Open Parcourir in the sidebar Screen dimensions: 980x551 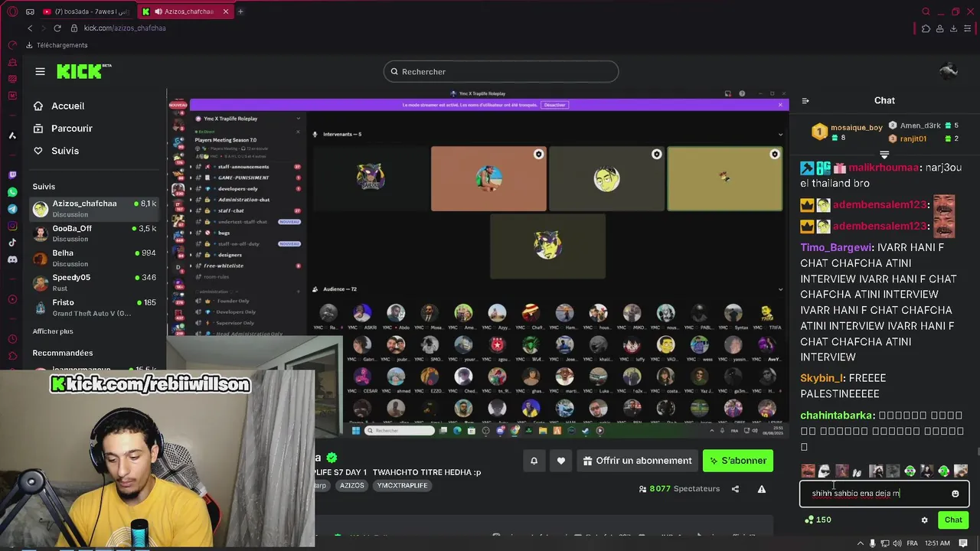[x=64, y=129]
